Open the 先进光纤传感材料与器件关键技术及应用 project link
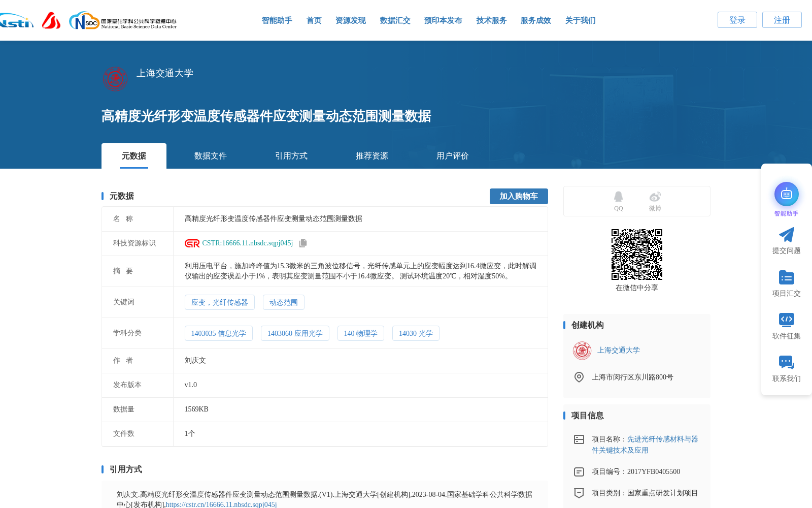This screenshot has height=508, width=812. point(645,444)
